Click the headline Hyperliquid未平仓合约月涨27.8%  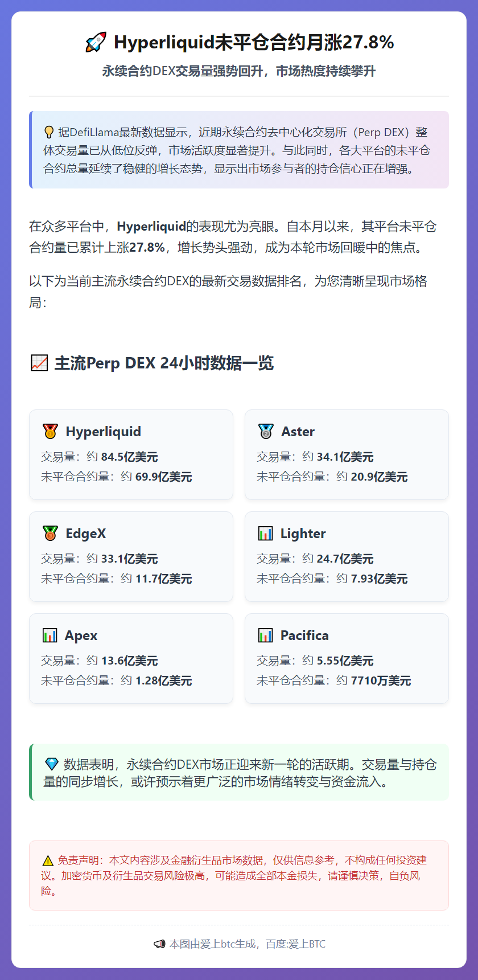pyautogui.click(x=254, y=43)
